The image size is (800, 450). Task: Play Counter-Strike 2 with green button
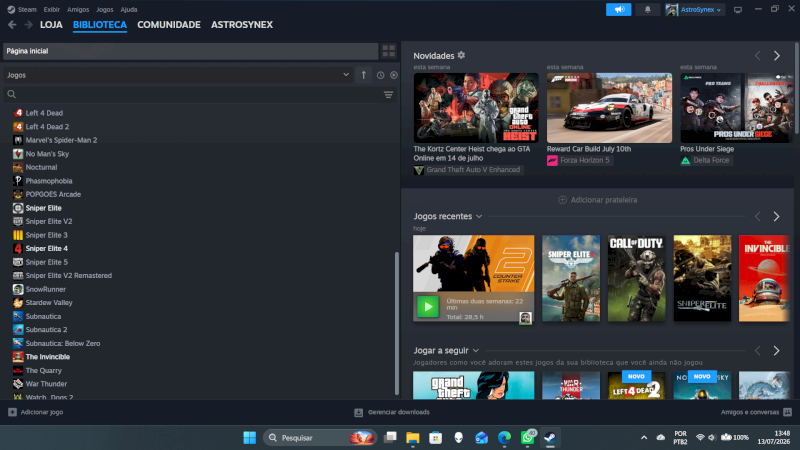[428, 307]
